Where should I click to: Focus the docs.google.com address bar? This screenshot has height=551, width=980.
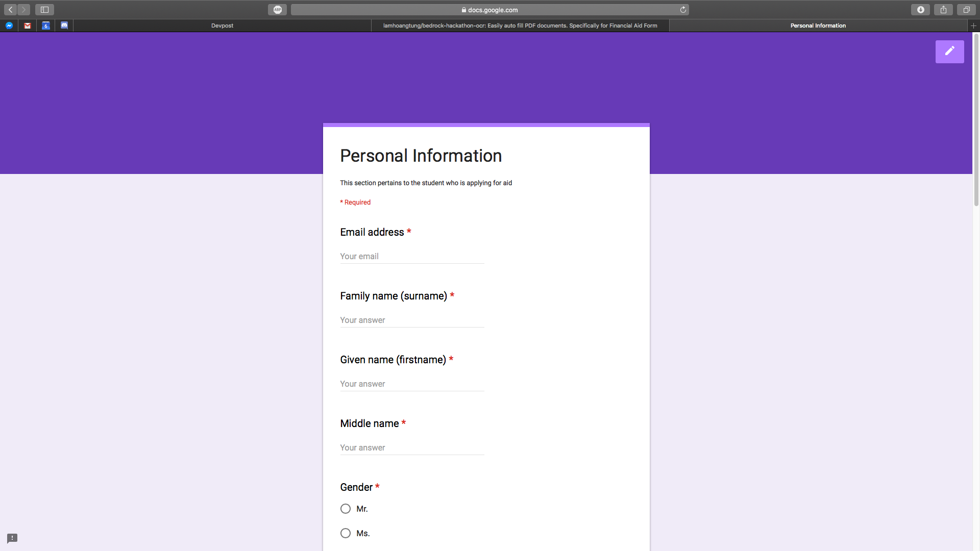click(x=489, y=10)
